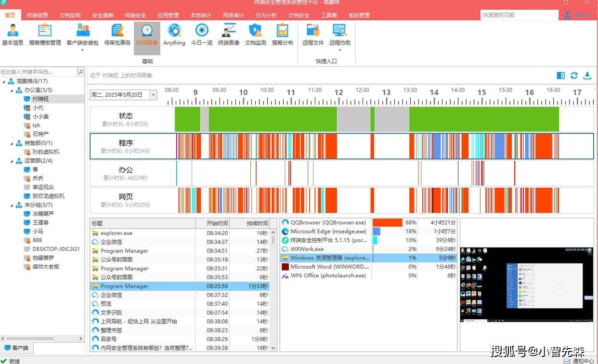Sort the table by the 标题 column header

point(143,223)
